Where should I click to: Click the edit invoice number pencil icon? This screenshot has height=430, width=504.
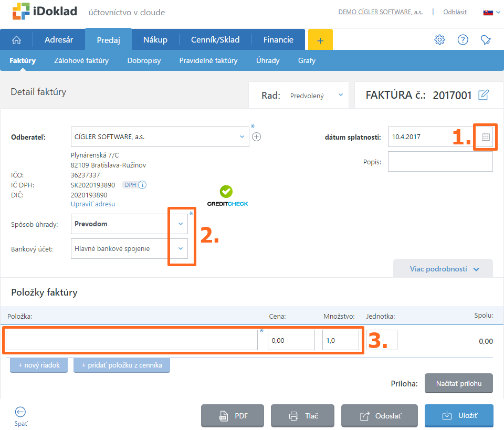(x=484, y=95)
